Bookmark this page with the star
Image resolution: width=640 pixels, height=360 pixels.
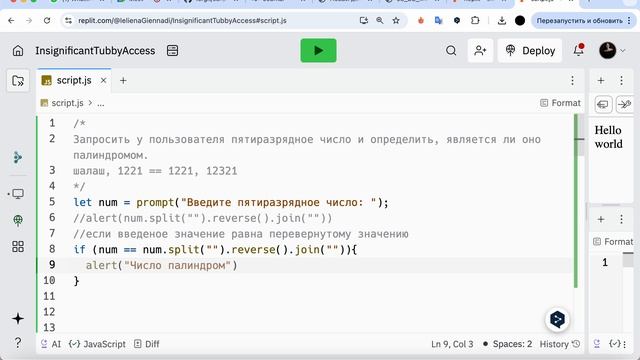(x=396, y=20)
